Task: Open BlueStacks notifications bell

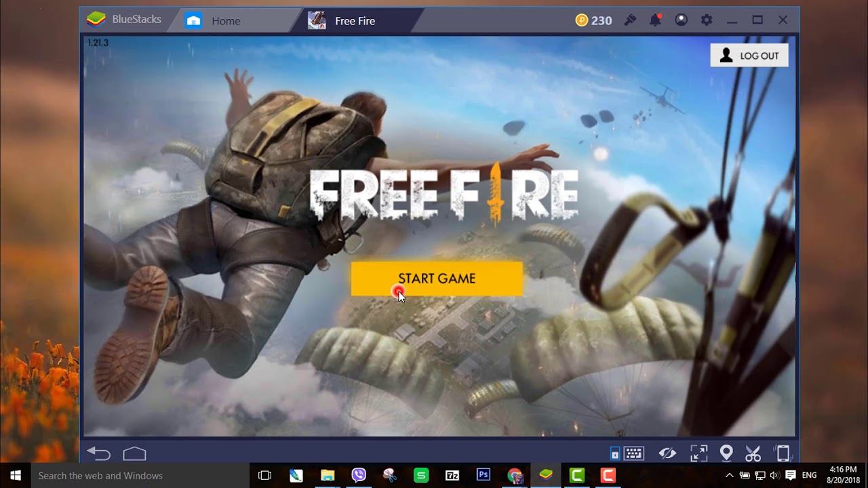Action: click(x=655, y=20)
